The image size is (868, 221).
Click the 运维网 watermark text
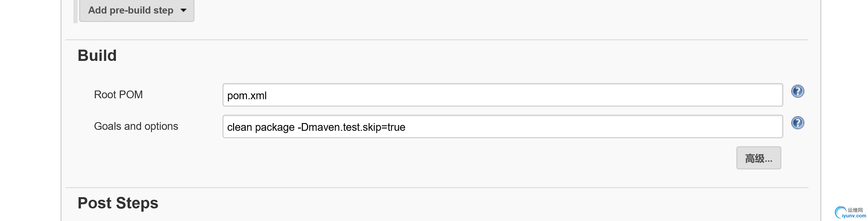click(x=855, y=210)
